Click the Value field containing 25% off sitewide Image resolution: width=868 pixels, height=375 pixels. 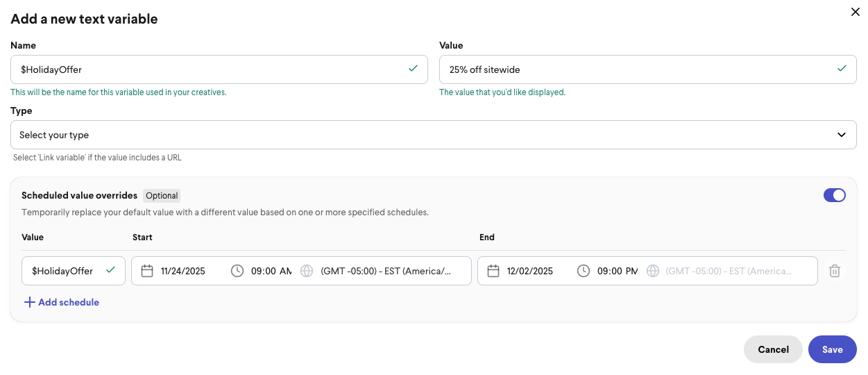(x=648, y=69)
